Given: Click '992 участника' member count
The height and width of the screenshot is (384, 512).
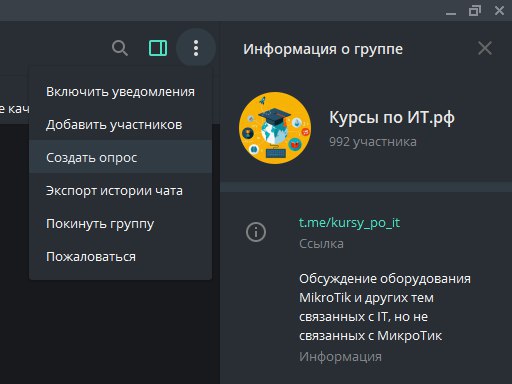Looking at the screenshot, I should pyautogui.click(x=373, y=142).
